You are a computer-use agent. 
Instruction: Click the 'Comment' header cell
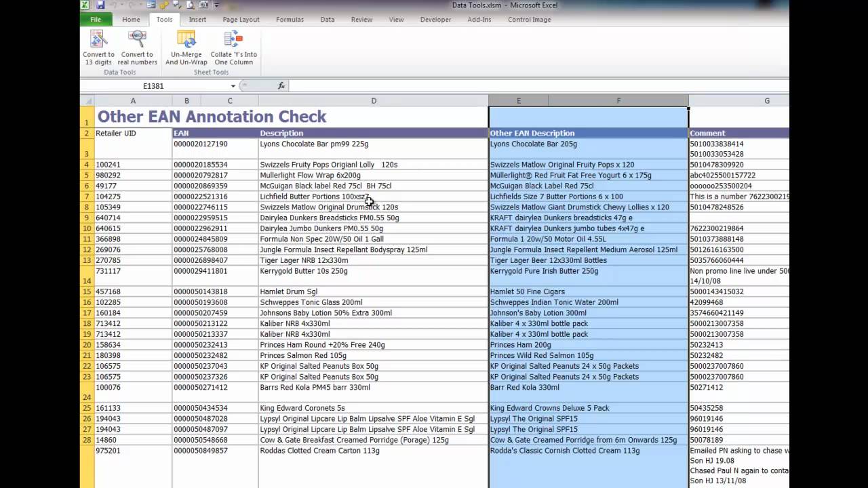[739, 134]
